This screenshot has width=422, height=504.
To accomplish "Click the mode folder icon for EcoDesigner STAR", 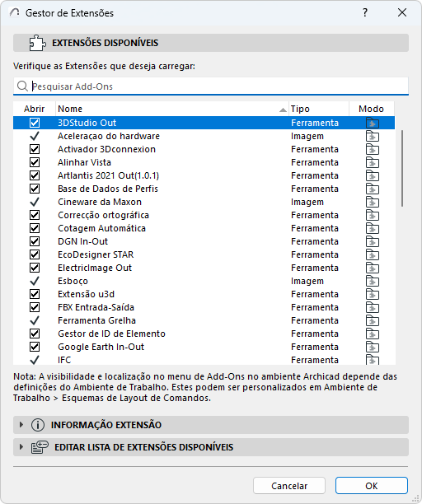I will [x=373, y=254].
